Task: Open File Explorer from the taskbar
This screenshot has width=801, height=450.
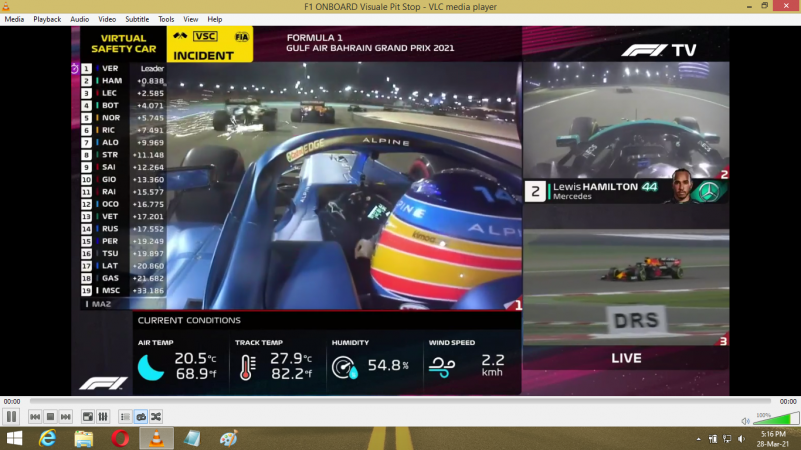Action: [84, 438]
